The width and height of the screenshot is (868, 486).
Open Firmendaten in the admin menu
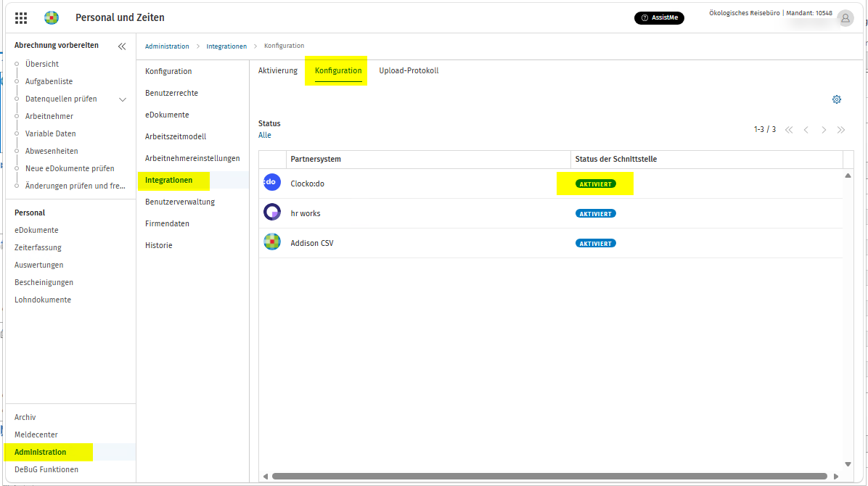tap(167, 223)
